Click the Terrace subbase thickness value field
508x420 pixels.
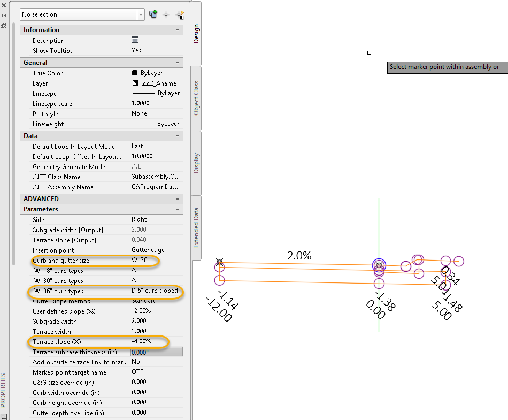[x=156, y=352]
